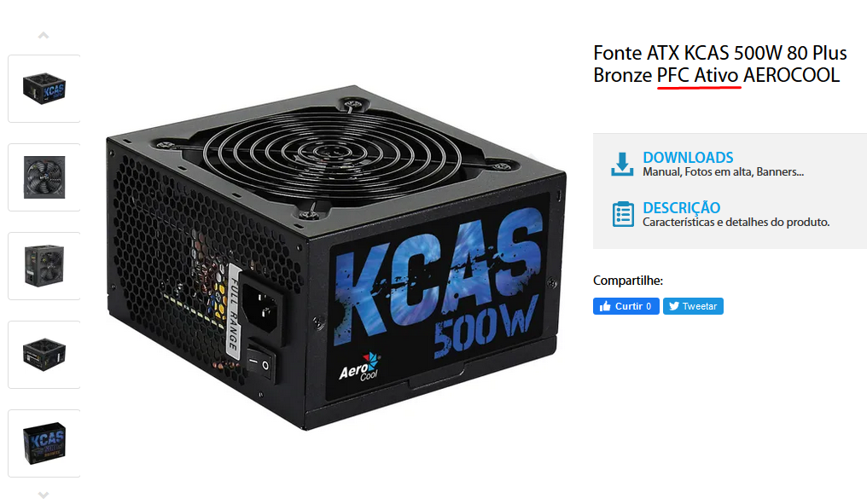
Task: Select the fan top-view thumbnail
Action: pyautogui.click(x=44, y=177)
